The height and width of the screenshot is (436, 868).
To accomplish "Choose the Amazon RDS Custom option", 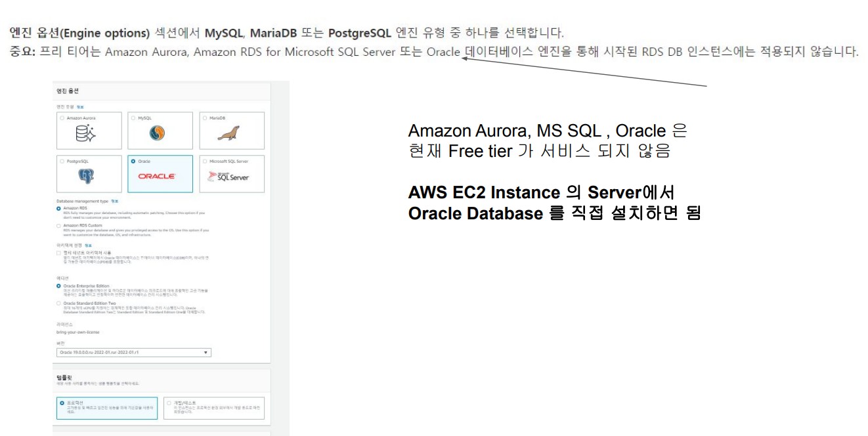I will pyautogui.click(x=59, y=225).
